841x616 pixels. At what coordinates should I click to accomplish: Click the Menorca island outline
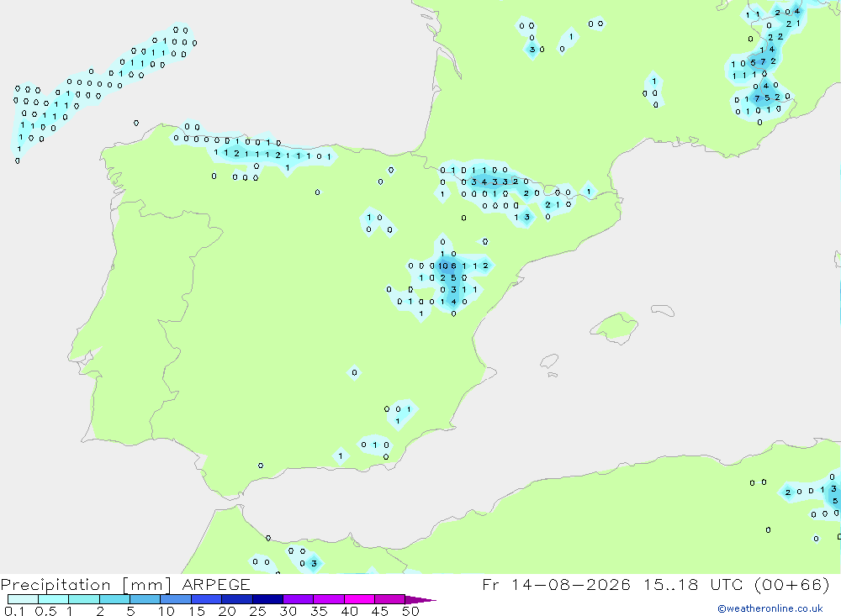pos(663,310)
